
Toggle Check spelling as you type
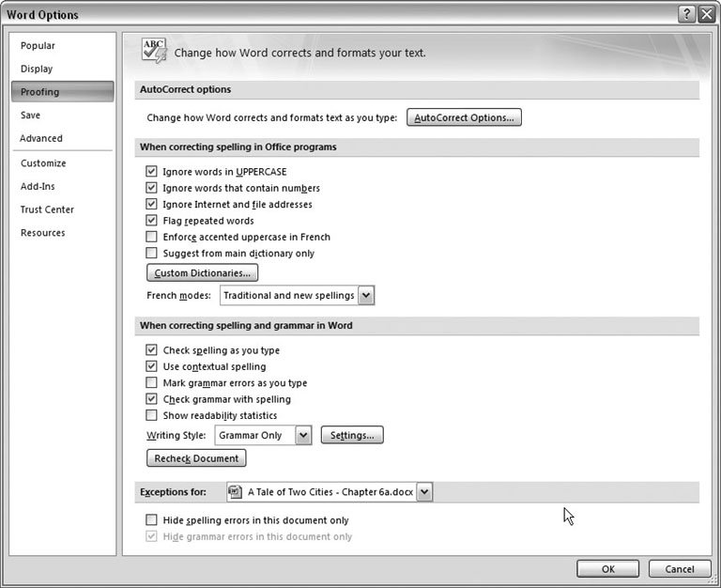(x=151, y=350)
